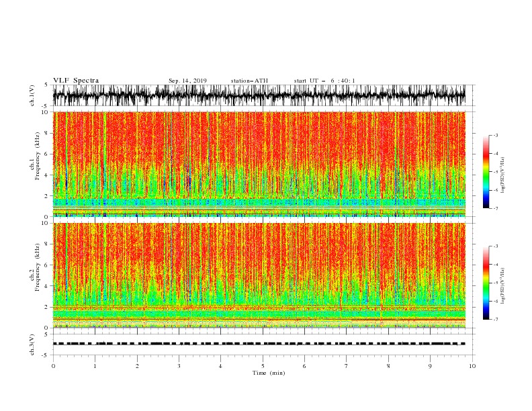The width and height of the screenshot is (532, 411).
Task: Click the ch.3 dashed black signal line
Action: (x=259, y=344)
